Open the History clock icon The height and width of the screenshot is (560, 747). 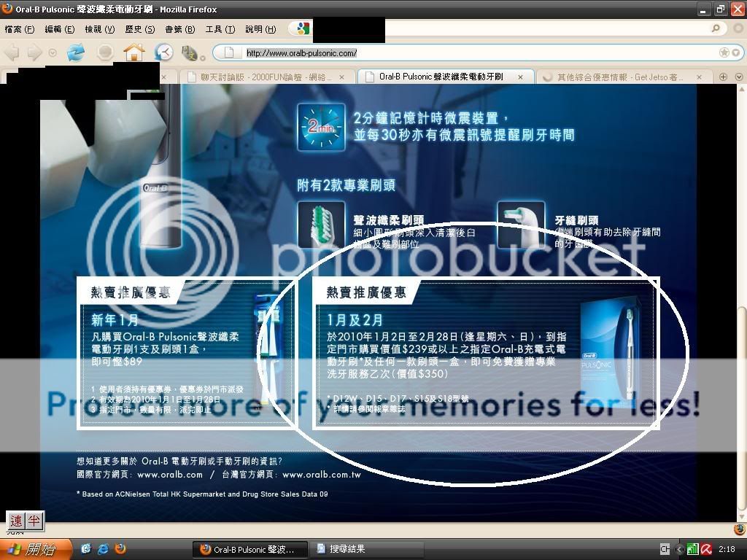coord(163,52)
